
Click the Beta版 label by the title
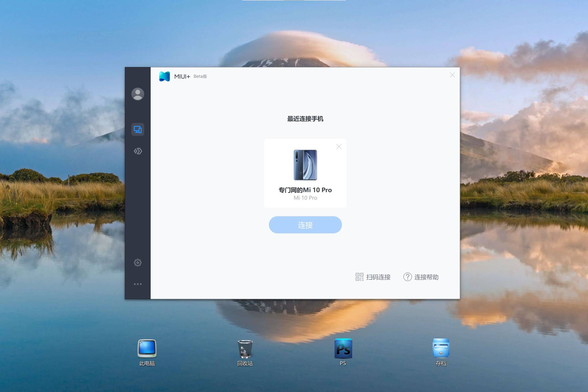[200, 77]
